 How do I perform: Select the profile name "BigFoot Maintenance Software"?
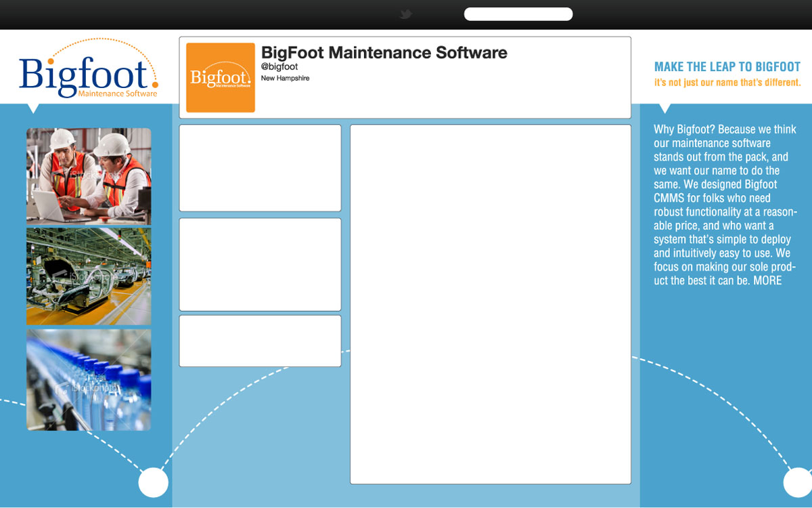tap(384, 52)
